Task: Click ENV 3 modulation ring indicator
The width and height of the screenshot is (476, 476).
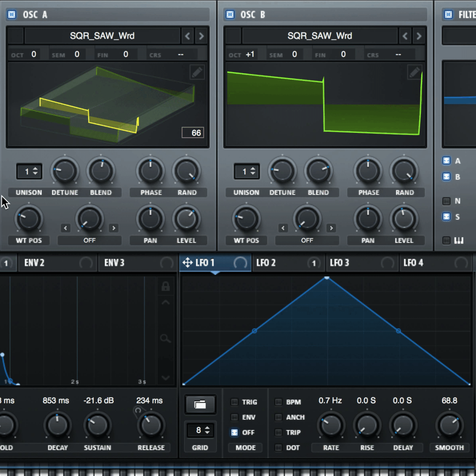Action: click(167, 263)
